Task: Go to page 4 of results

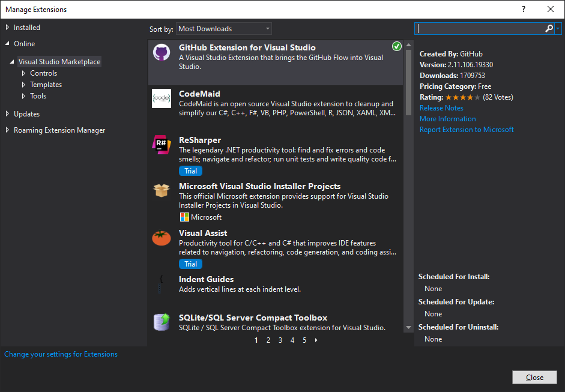Action: (x=292, y=340)
